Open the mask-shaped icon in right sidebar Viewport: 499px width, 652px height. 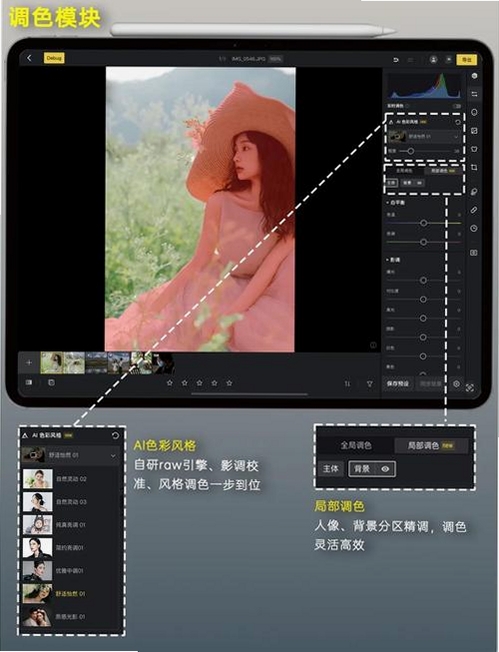474,149
